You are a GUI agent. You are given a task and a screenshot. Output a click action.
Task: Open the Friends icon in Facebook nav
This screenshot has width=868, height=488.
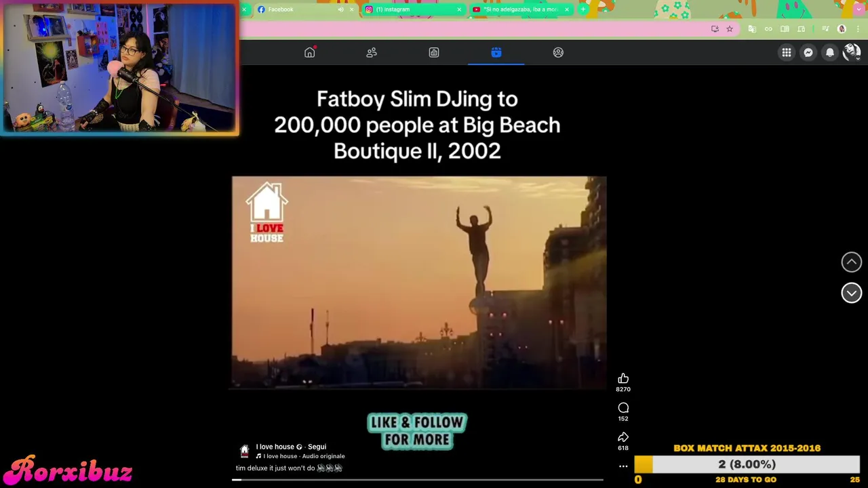tap(372, 52)
